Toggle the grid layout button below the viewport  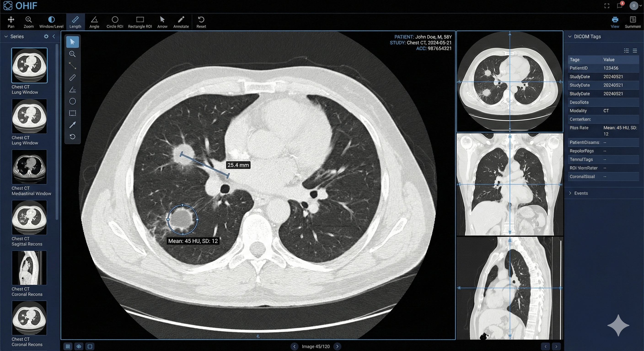coord(68,346)
